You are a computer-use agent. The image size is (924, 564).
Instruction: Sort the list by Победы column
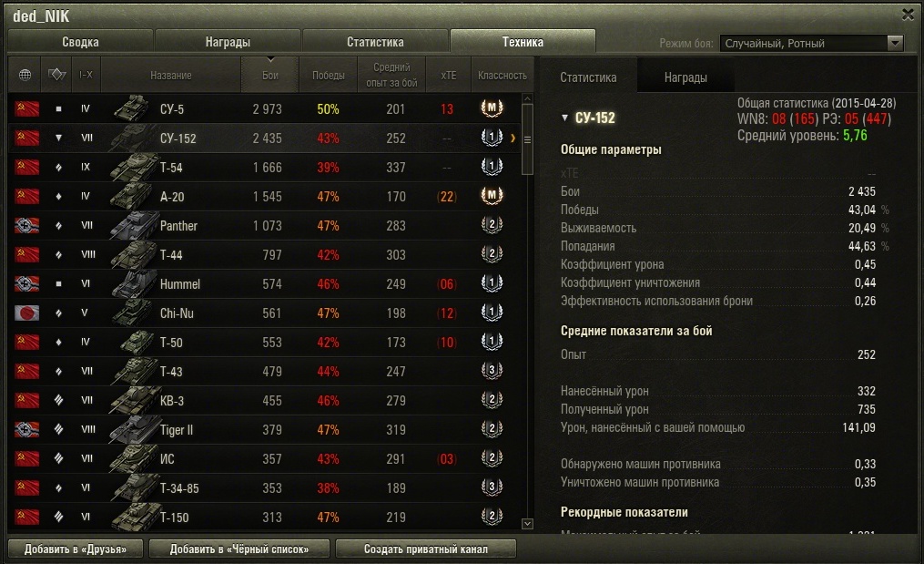(x=329, y=75)
